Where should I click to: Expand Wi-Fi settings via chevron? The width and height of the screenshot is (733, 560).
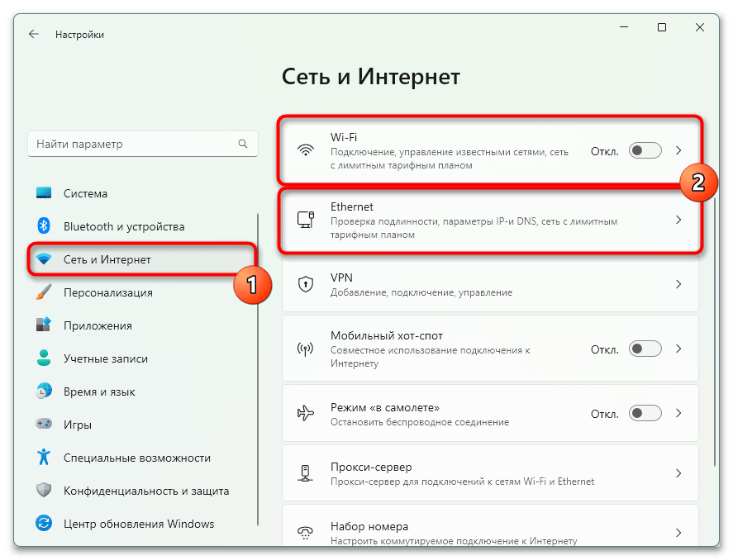coord(678,150)
